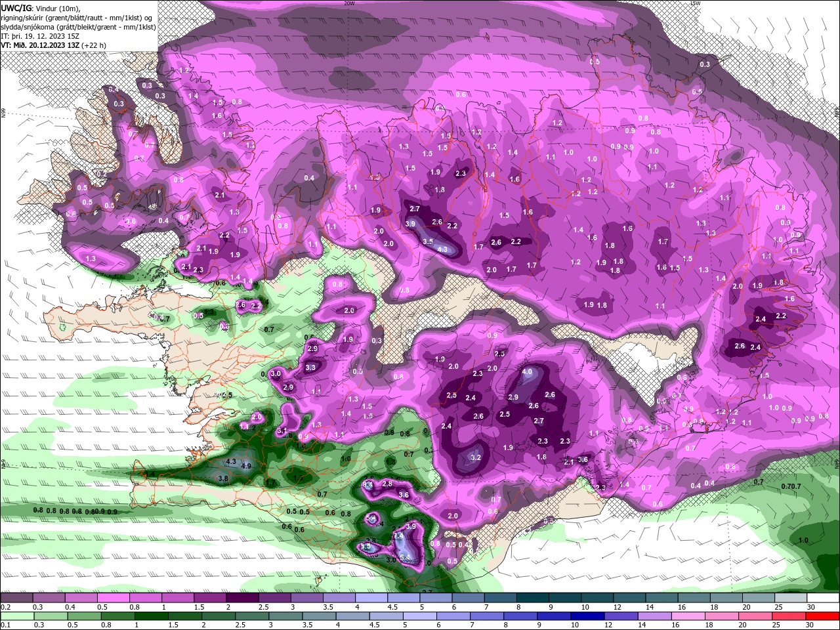Viewport: 840px width, 630px height.
Task: Pick the white swatch ending the upper legend row
Action: point(823,598)
